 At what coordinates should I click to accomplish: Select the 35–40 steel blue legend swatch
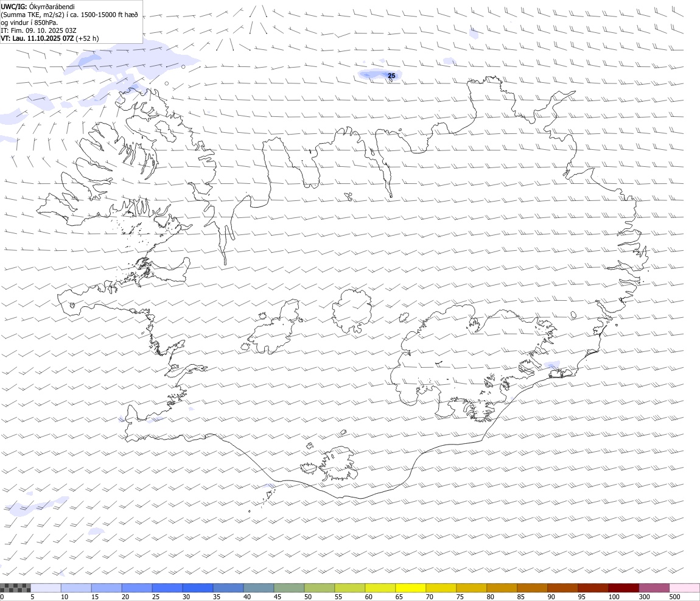(x=228, y=588)
